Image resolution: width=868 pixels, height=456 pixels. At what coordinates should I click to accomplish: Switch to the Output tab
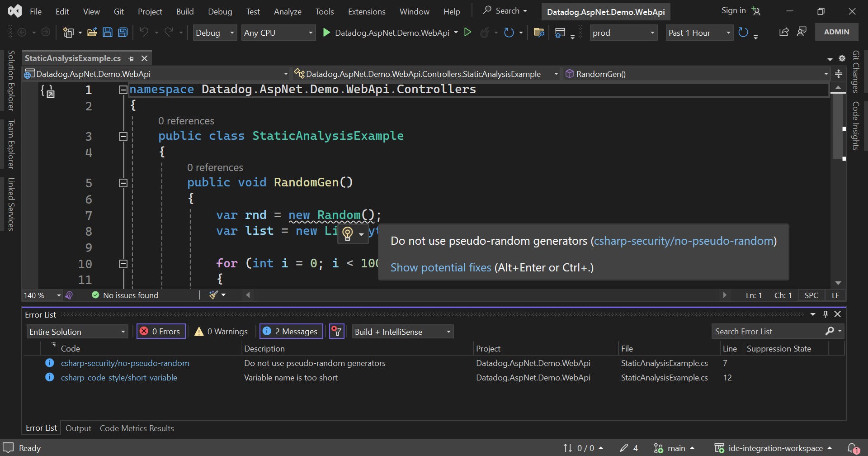point(78,428)
